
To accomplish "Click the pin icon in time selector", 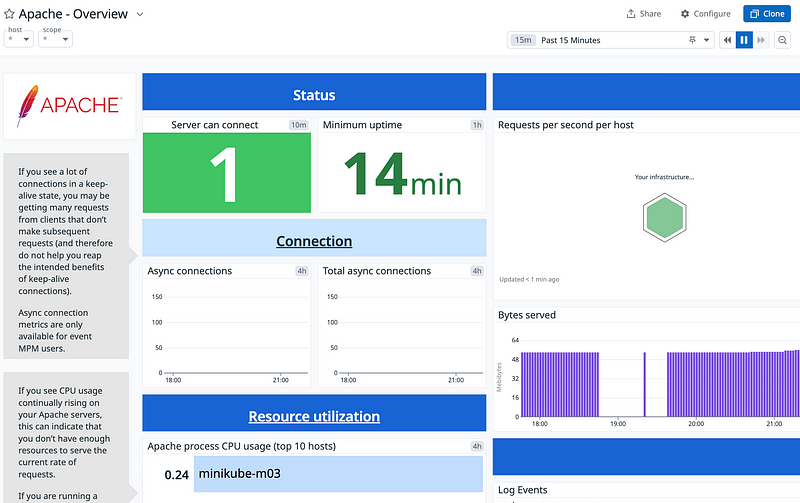I will [692, 40].
